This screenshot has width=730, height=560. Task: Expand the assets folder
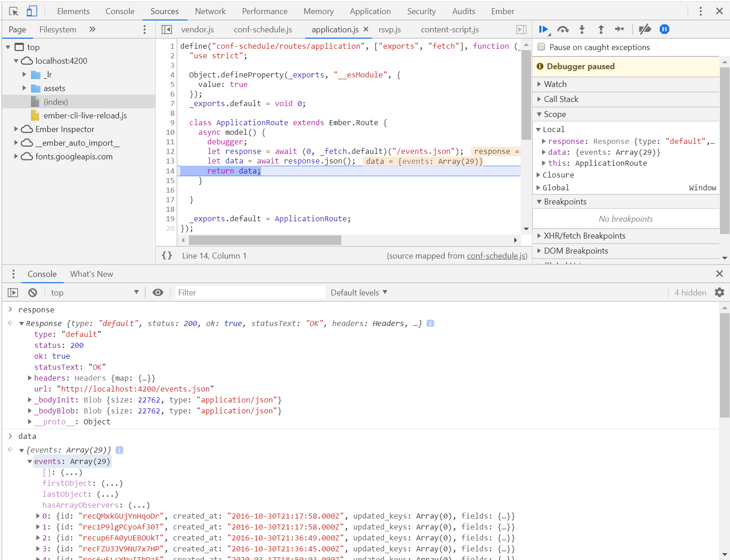(25, 88)
